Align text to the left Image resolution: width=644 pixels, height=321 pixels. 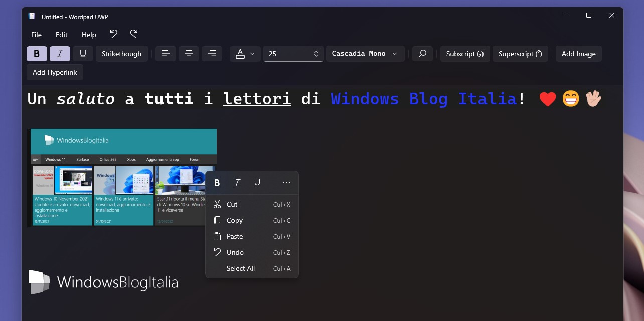[166, 54]
